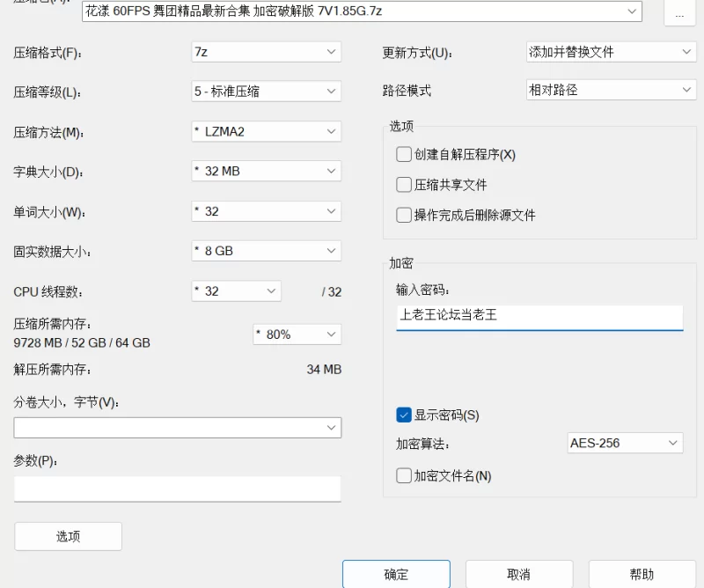Open the 路径模式 dropdown

(x=611, y=90)
